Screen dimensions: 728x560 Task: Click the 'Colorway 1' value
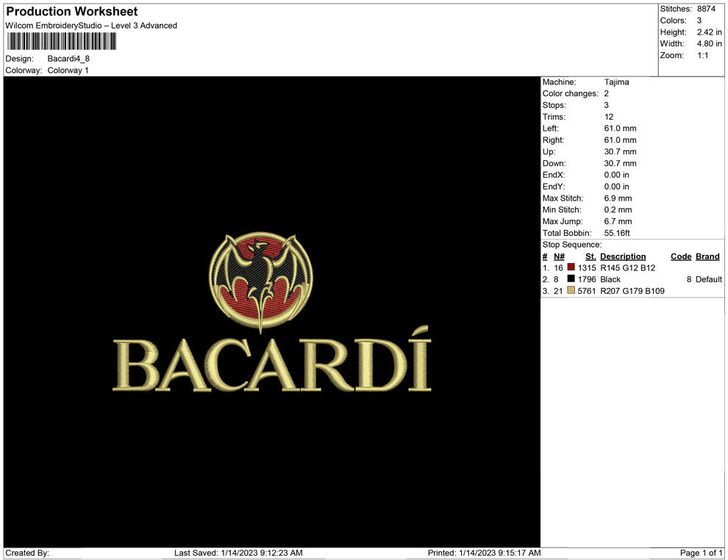[x=68, y=71]
